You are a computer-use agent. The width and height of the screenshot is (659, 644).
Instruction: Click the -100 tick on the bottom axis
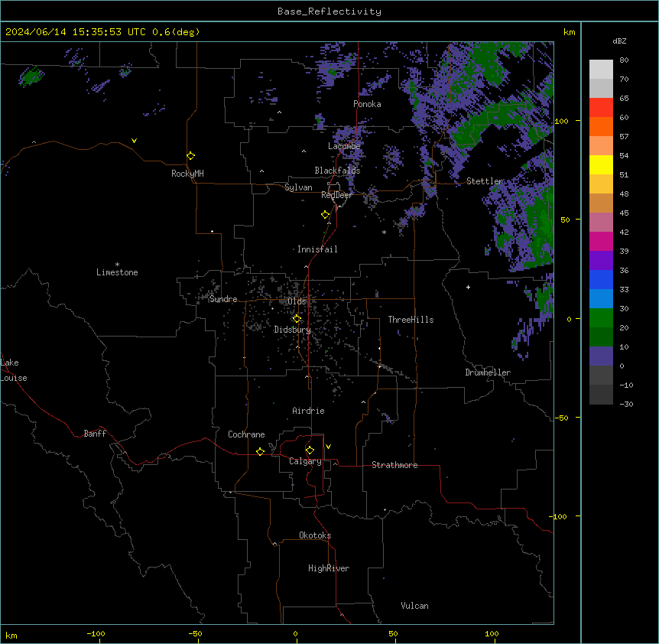click(x=96, y=633)
